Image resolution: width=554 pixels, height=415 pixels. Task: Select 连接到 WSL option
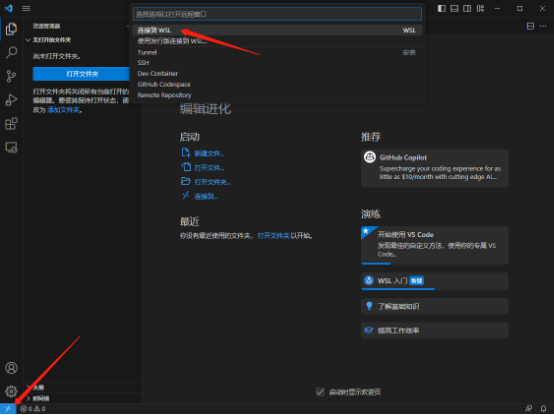pyautogui.click(x=277, y=30)
